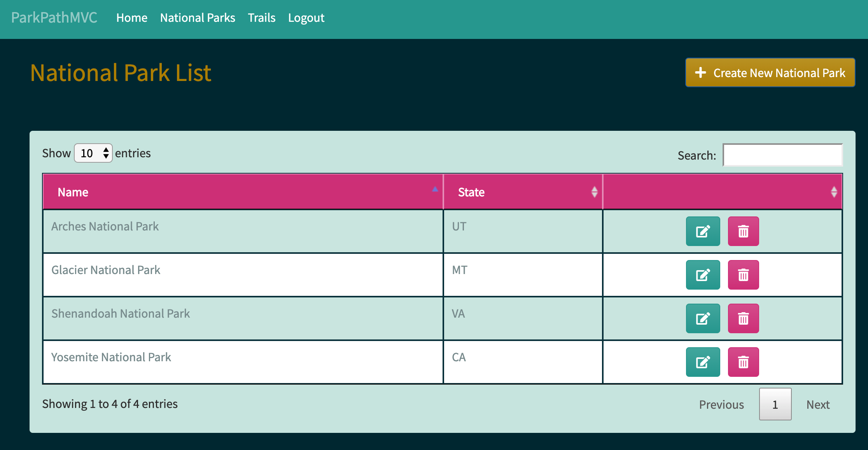The image size is (868, 450).
Task: Delete the Glacier National Park entry
Action: [x=743, y=275]
